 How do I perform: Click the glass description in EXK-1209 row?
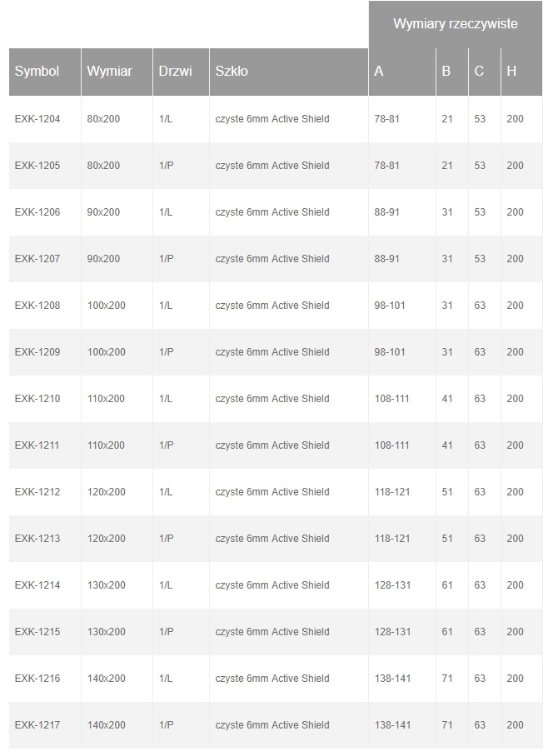click(x=272, y=352)
